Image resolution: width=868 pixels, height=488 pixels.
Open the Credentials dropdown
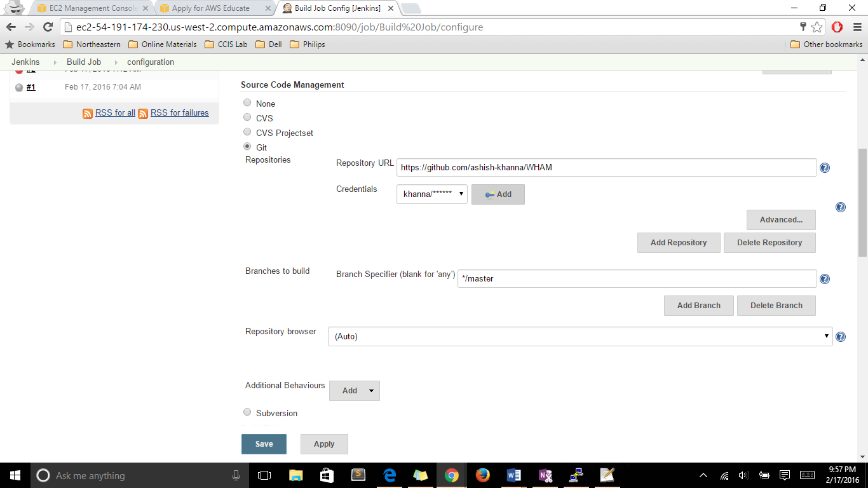[x=432, y=194]
